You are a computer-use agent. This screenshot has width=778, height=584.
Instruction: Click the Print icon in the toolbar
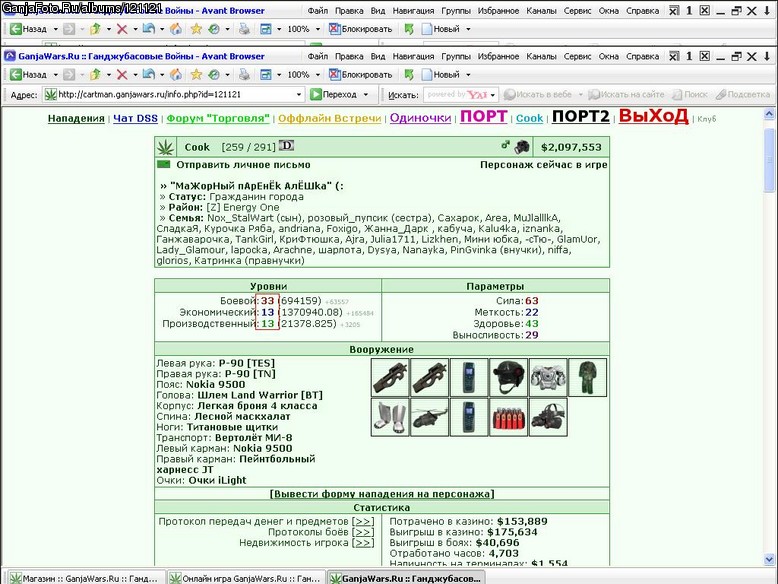244,74
